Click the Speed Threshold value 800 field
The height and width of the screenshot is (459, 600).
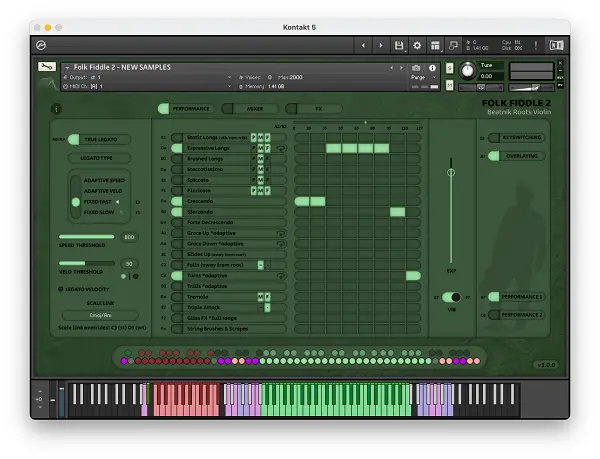coord(129,237)
